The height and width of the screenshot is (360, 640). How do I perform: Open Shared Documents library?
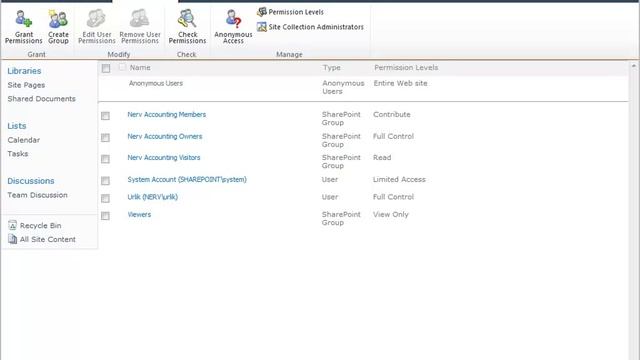click(41, 99)
